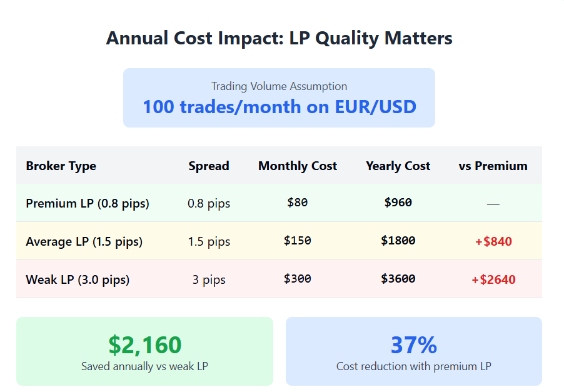Select the "Saved annually vs weak LP" caption
Viewport: 564px width, 392px height.
click(x=144, y=366)
